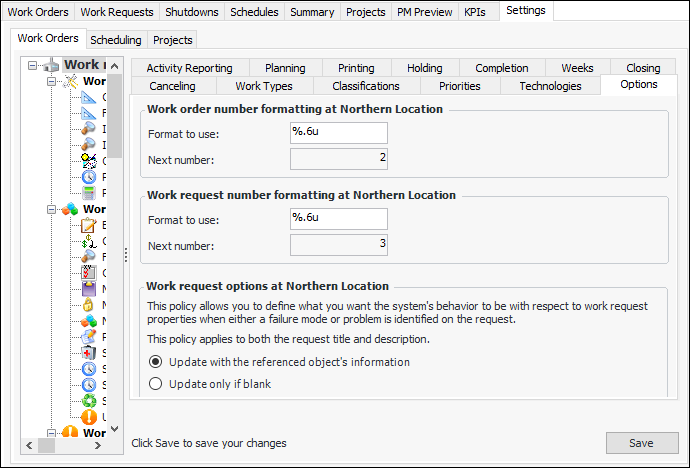Image resolution: width=690 pixels, height=468 pixels.
Task: Click the work request Format to use field
Action: [x=338, y=219]
